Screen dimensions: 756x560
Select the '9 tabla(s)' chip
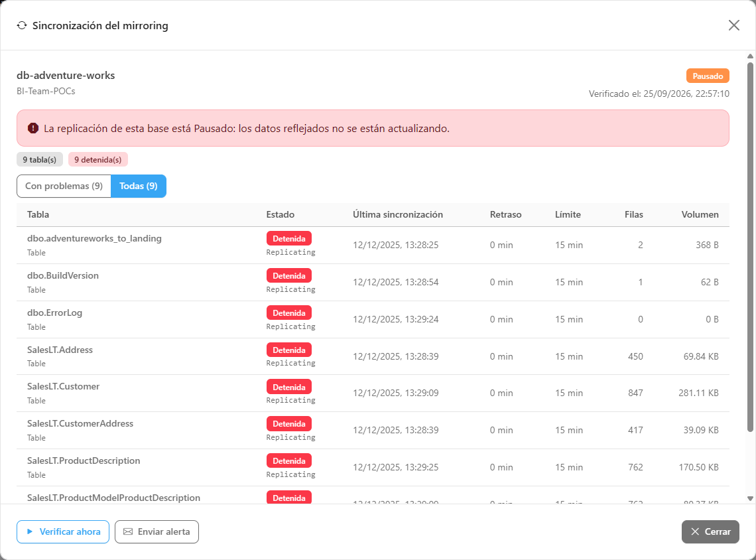40,160
